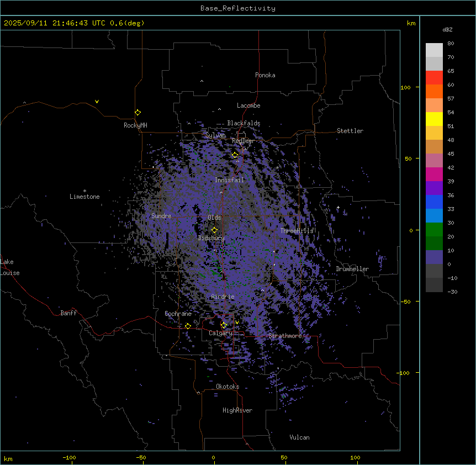Screen dimensions: 476x465
Task: Select the white star marker above Limestone
Action: pyautogui.click(x=84, y=191)
